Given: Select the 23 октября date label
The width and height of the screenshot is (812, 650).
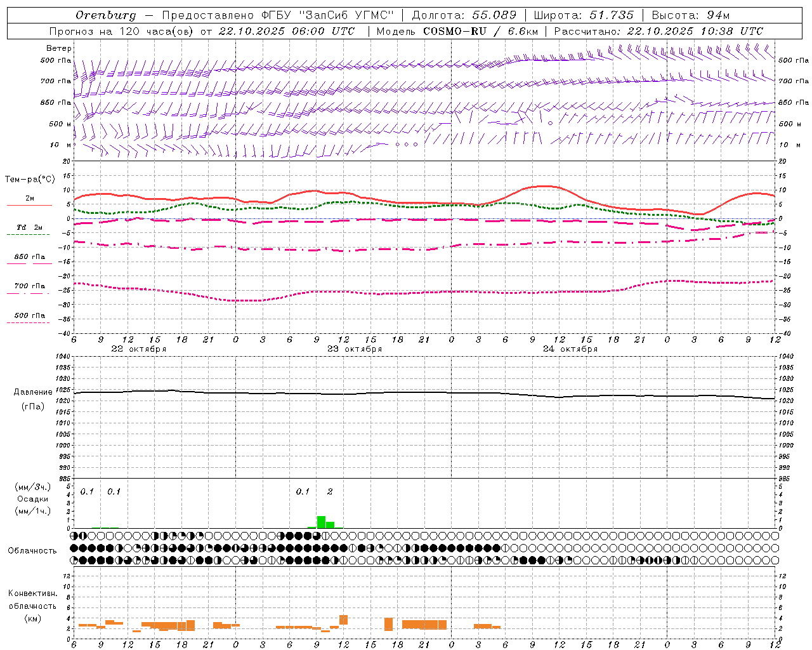Looking at the screenshot, I should [355, 349].
